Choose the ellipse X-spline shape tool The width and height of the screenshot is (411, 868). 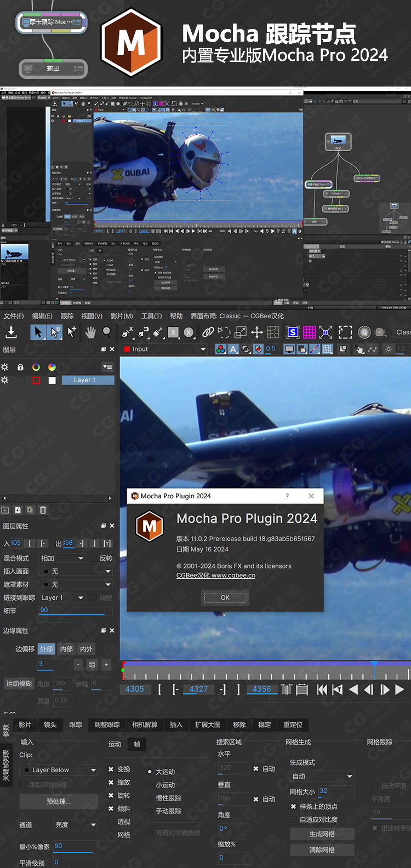click(189, 332)
